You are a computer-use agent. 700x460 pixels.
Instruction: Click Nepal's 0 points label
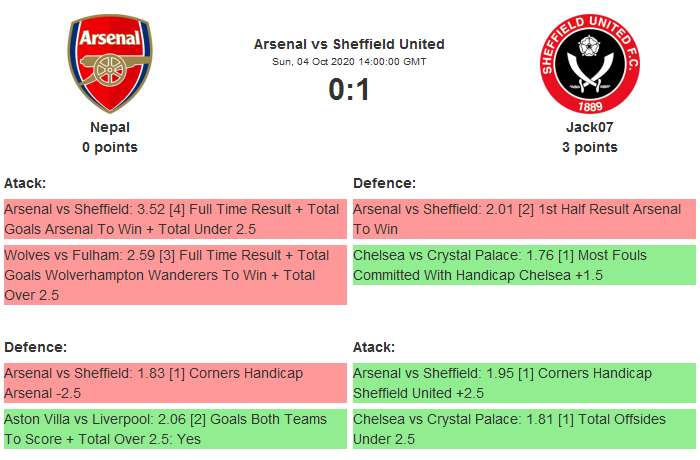(110, 147)
